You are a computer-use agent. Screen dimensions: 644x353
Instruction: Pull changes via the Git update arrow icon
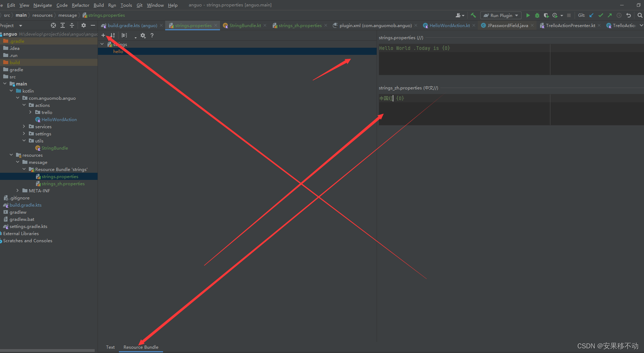pyautogui.click(x=591, y=15)
